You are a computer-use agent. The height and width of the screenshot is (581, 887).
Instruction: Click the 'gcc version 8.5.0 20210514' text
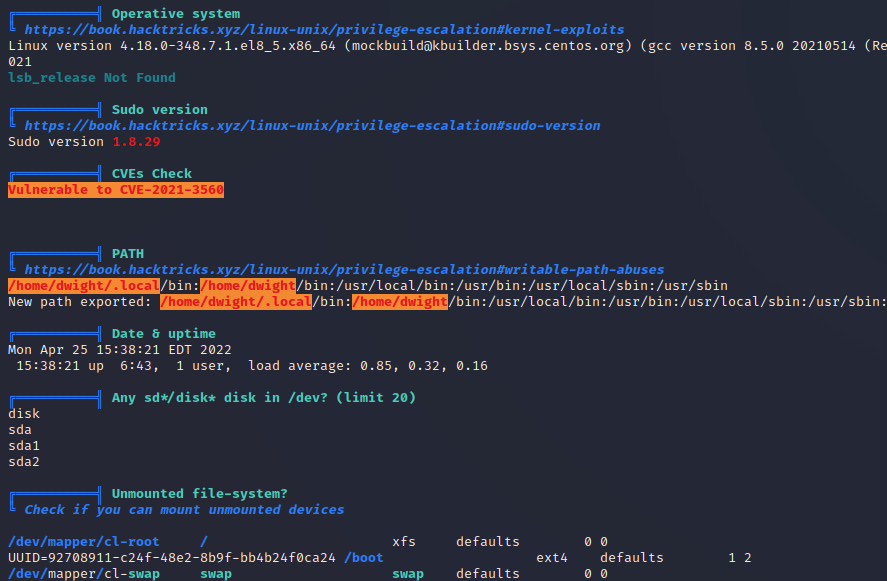[x=751, y=46]
